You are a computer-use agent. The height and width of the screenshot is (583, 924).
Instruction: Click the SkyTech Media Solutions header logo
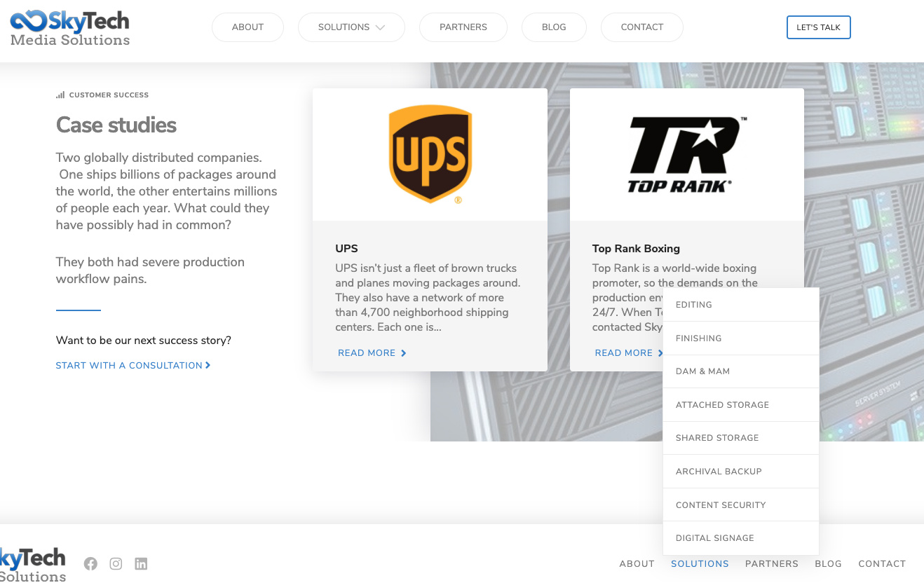point(70,28)
